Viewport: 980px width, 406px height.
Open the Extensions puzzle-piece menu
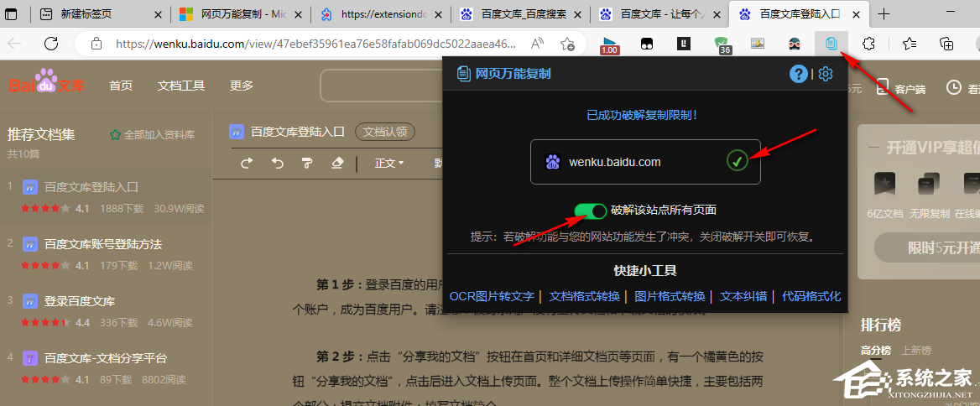[868, 44]
